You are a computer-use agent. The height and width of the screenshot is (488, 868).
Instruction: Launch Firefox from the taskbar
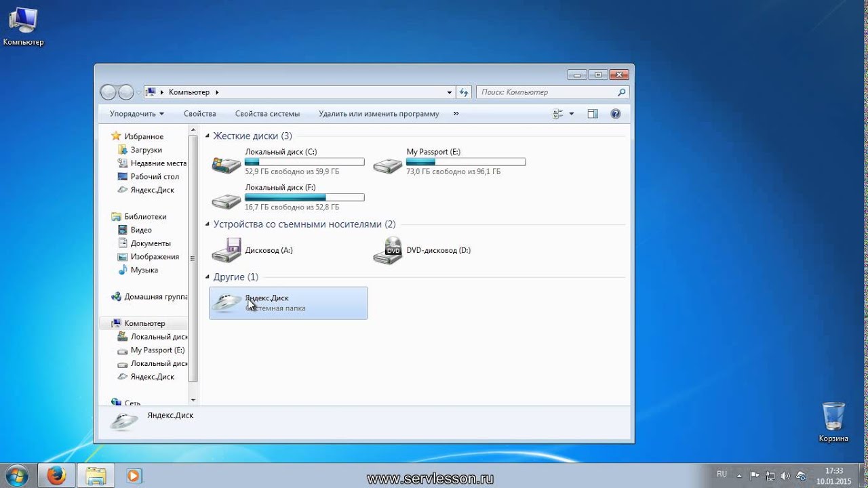(x=57, y=476)
